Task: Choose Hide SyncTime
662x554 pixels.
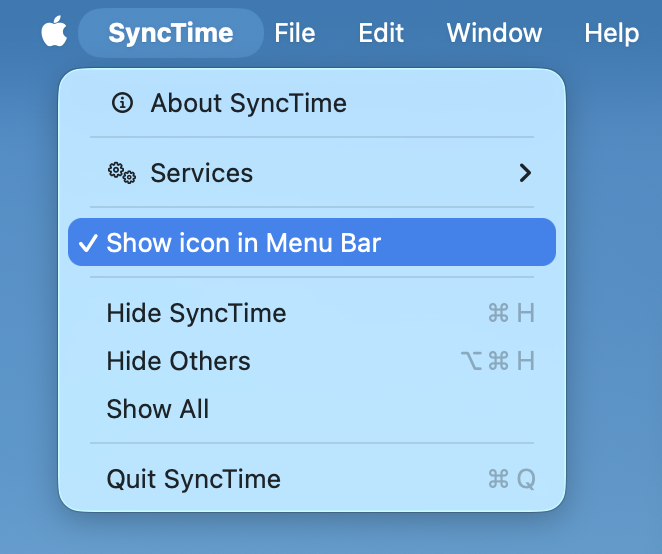Action: 196,313
